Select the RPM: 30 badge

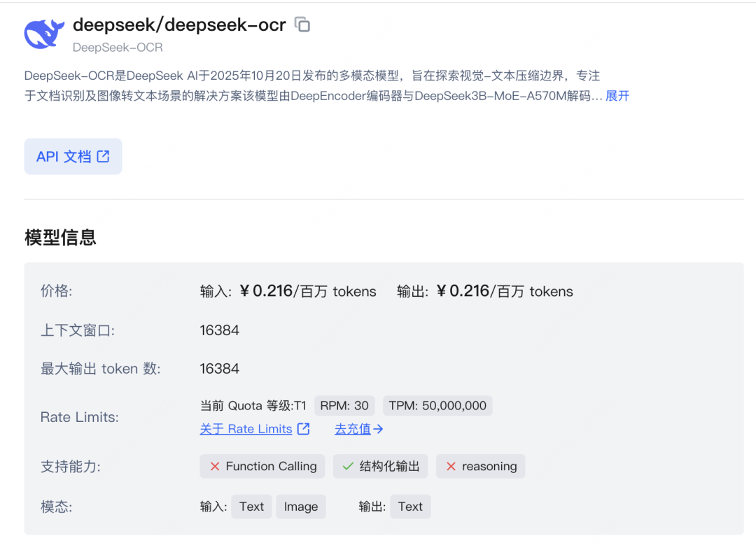click(x=344, y=406)
